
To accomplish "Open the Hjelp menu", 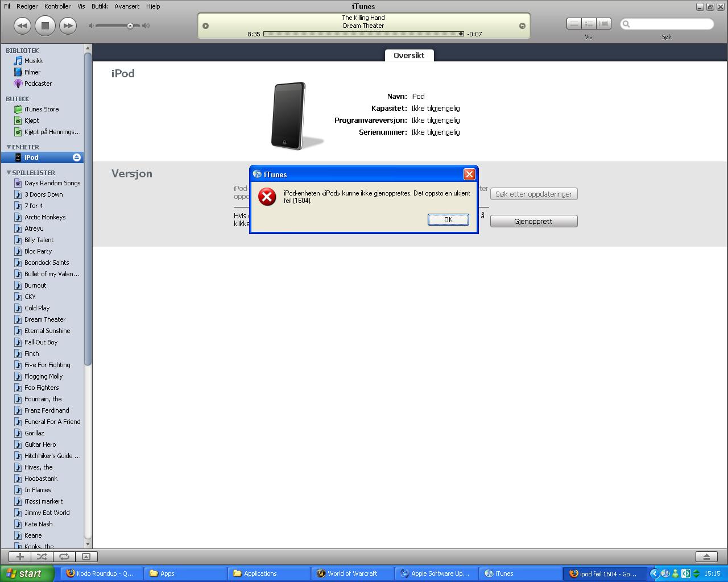I will point(153,6).
